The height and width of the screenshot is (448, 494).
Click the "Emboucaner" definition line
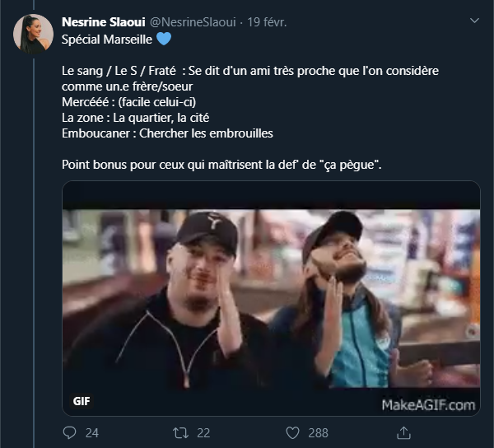click(x=167, y=133)
